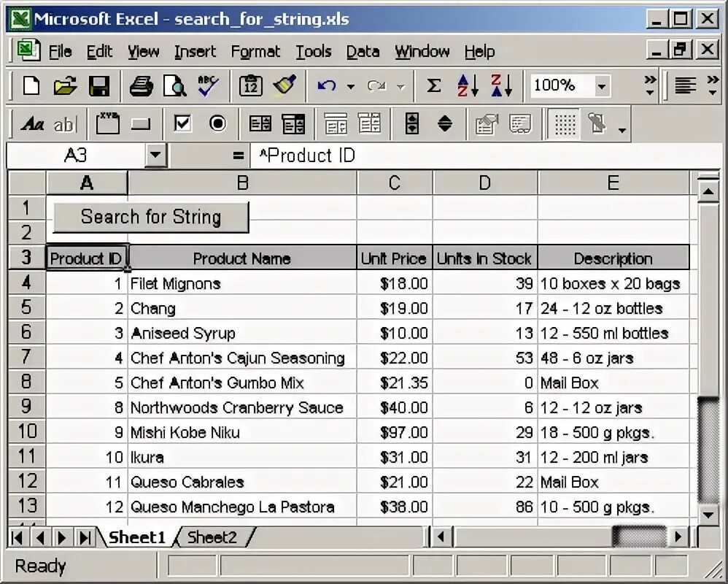Viewport: 728px width, 584px height.
Task: Select the Spinner form control
Action: coord(445,123)
